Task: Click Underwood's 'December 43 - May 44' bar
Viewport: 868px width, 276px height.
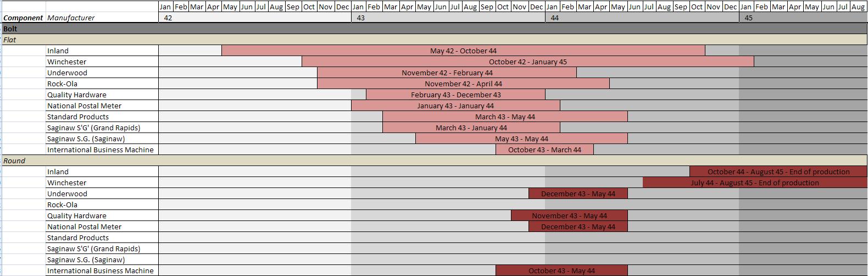Action: [x=578, y=194]
